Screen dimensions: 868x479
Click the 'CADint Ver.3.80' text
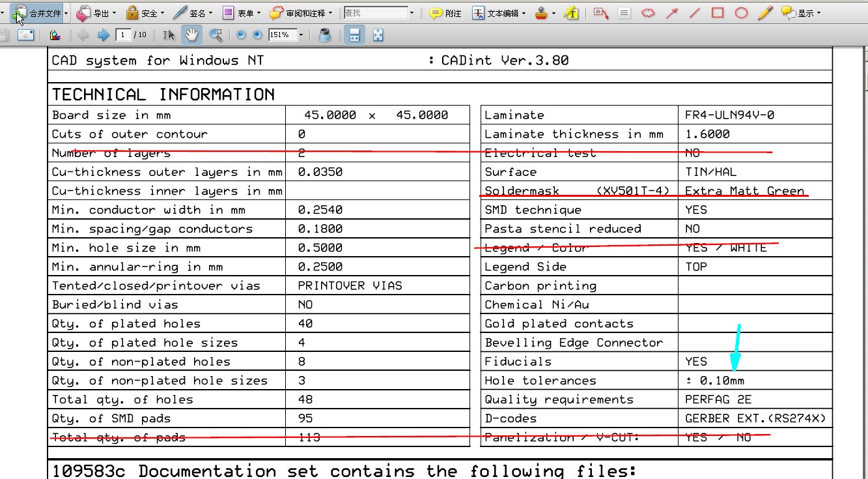[x=505, y=61]
